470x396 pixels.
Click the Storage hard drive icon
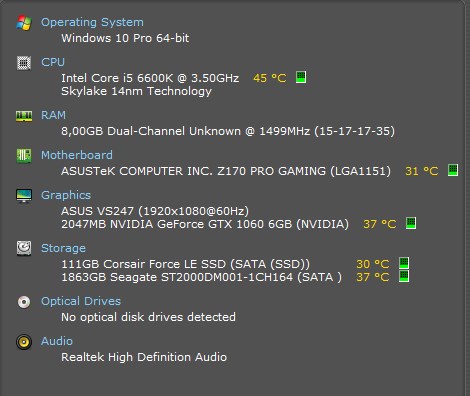24,248
